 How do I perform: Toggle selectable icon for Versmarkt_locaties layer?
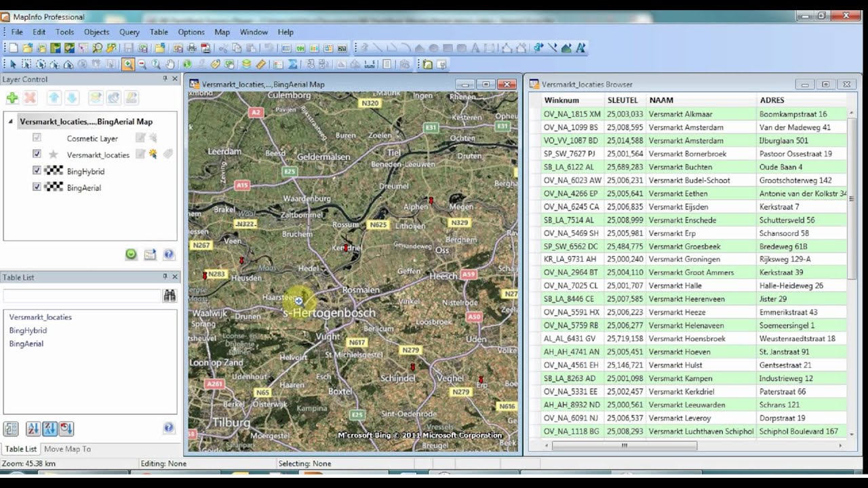pos(153,155)
